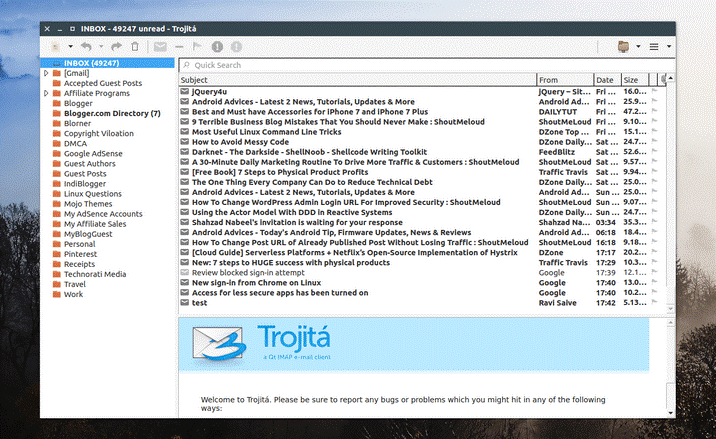Click envelope icon of Review blocked sign-in attempt

click(184, 272)
